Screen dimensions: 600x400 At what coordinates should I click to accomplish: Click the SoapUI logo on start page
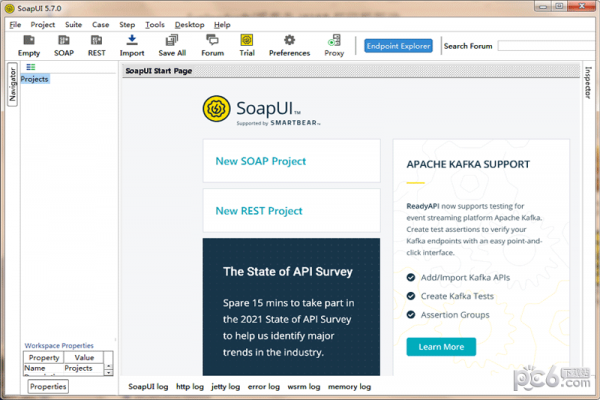[x=261, y=110]
